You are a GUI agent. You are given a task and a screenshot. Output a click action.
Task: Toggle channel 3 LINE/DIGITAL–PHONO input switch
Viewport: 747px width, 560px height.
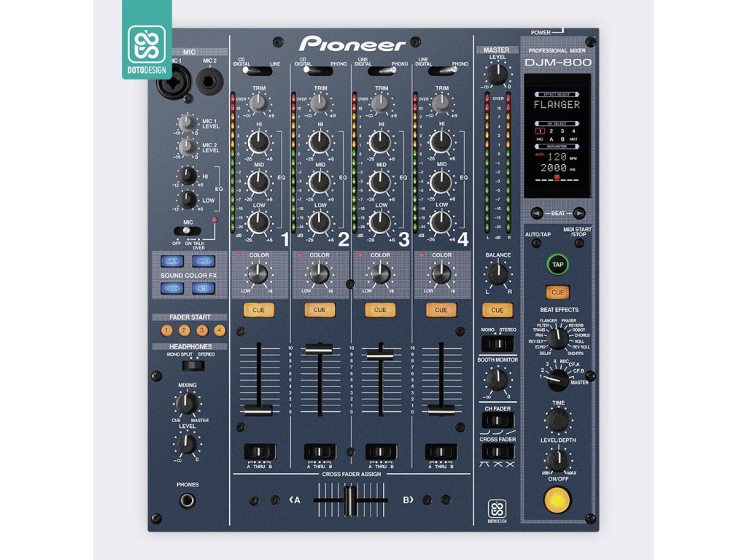pos(382,71)
